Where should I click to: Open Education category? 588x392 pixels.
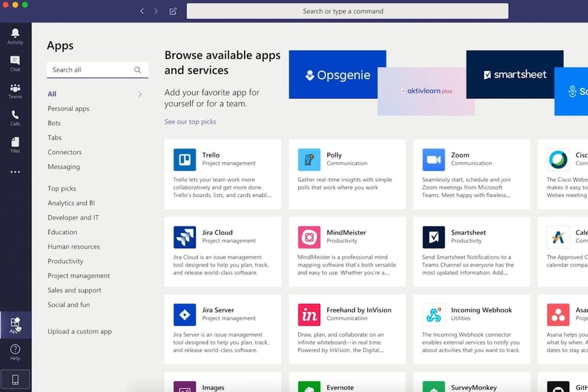click(x=62, y=232)
